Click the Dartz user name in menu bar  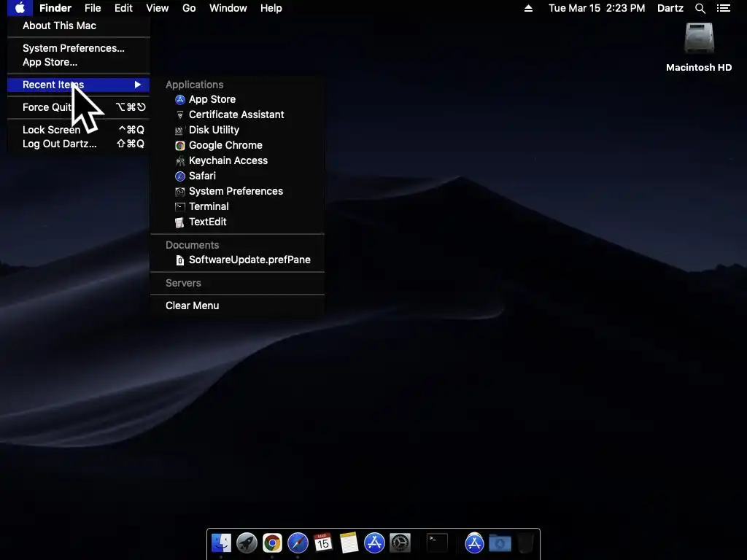pyautogui.click(x=670, y=8)
